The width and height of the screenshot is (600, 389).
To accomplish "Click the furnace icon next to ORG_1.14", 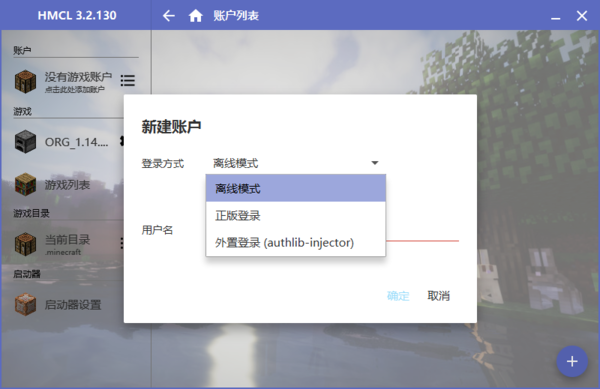I will pos(25,142).
